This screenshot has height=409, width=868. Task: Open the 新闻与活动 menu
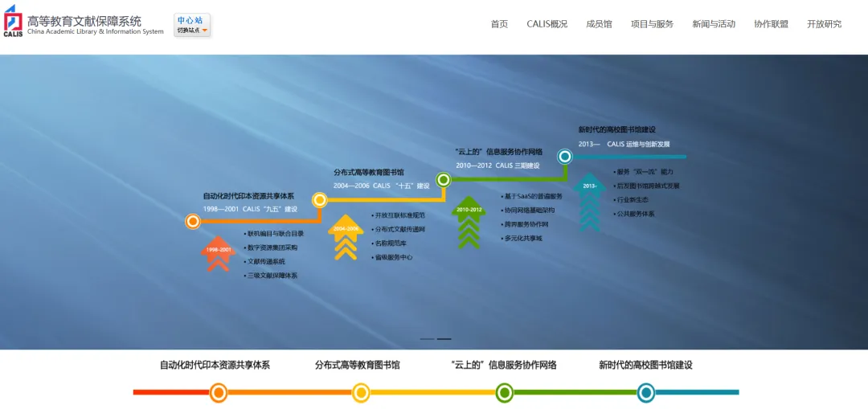coord(714,24)
